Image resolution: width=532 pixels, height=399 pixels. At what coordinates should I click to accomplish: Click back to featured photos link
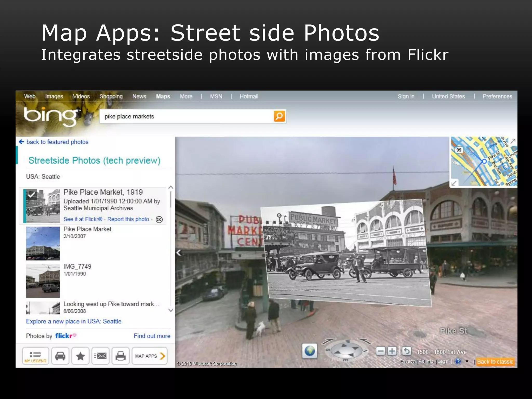click(x=57, y=142)
